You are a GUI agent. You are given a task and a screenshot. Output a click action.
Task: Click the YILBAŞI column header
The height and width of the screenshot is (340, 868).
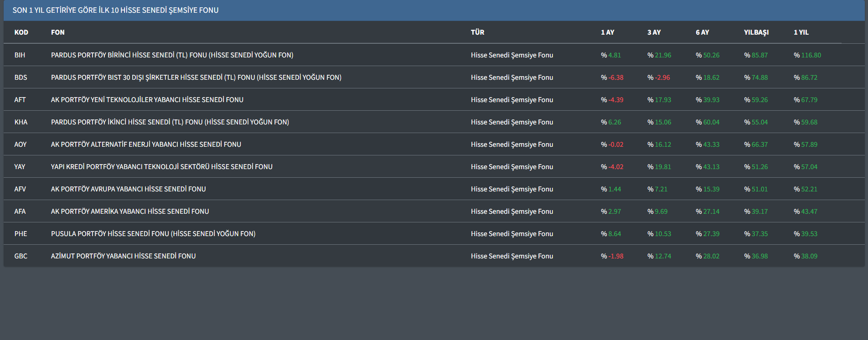tap(756, 32)
